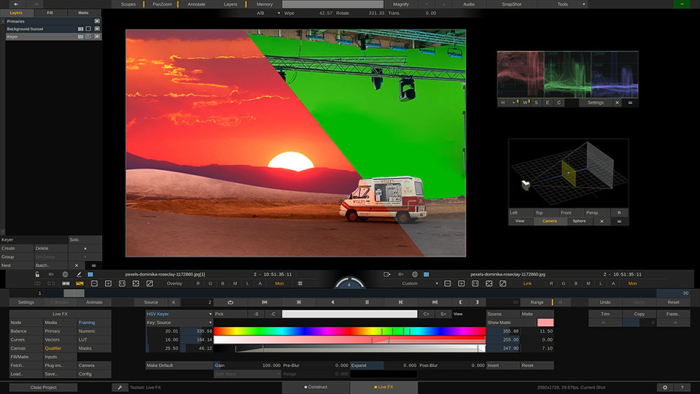Click the lock icon in left viewer toolbar
This screenshot has height=394, width=700.
pyautogui.click(x=37, y=274)
